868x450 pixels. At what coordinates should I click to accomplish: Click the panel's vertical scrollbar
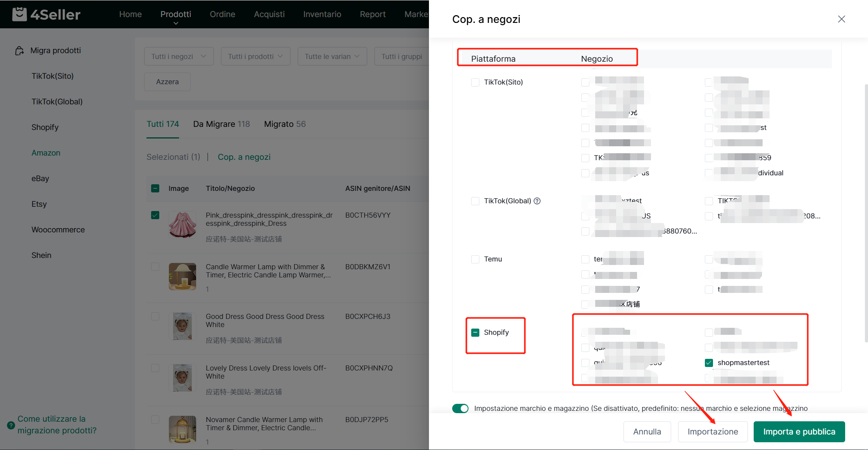click(x=866, y=213)
